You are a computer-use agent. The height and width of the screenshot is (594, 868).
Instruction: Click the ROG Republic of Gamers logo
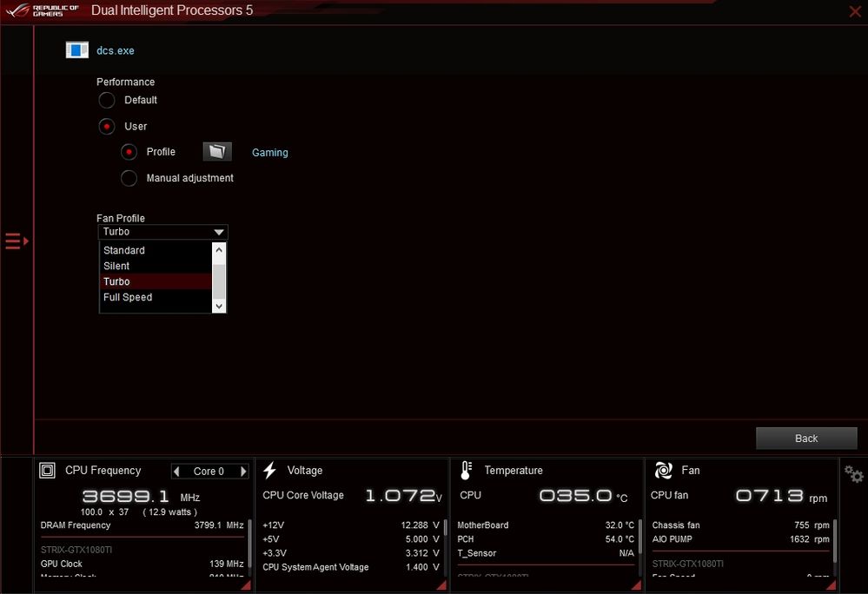(x=43, y=10)
